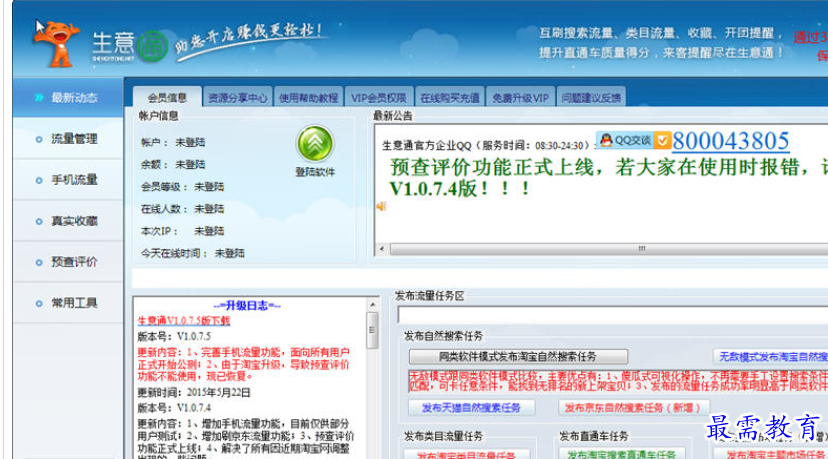The width and height of the screenshot is (828, 459).
Task: Click the speaker icon in announcement panel
Action: [381, 207]
